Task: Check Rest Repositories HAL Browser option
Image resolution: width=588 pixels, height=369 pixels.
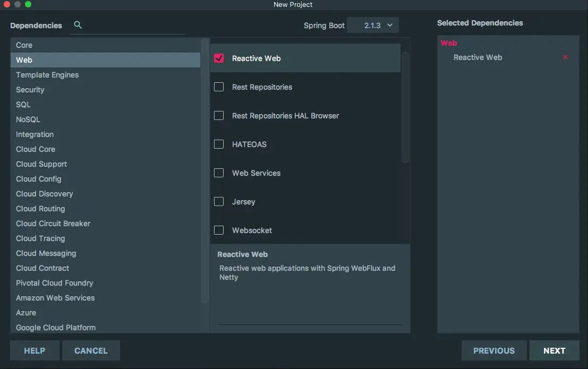Action: pyautogui.click(x=219, y=116)
